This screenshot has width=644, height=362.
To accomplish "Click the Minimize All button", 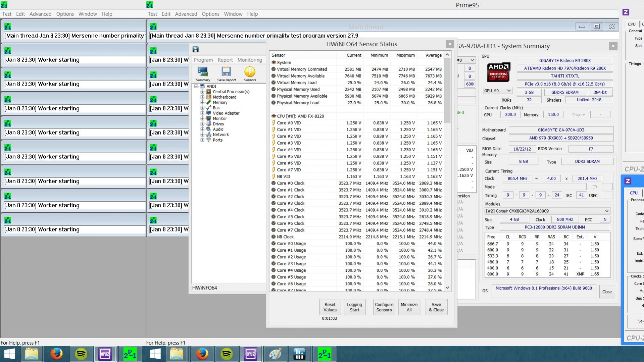I will click(x=409, y=307).
